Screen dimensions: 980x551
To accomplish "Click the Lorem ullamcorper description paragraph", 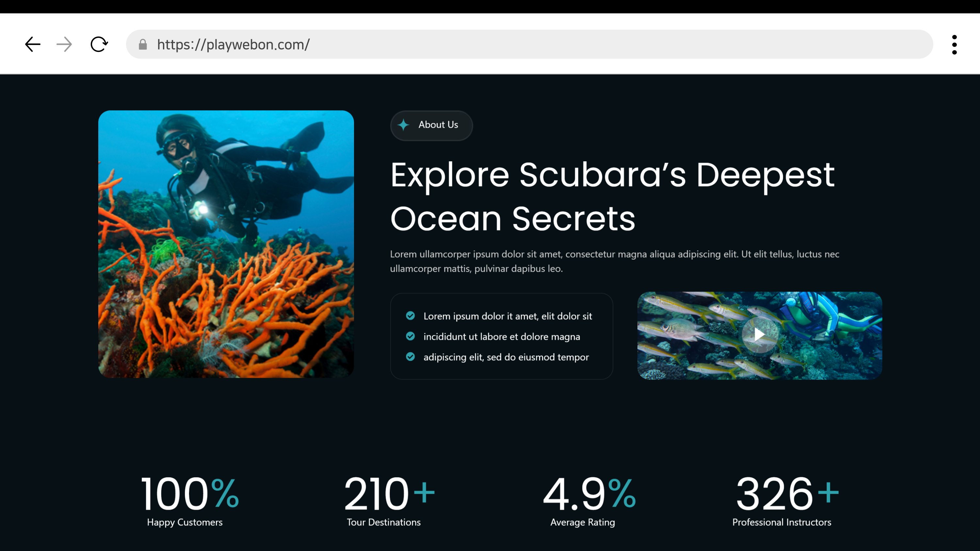I will 614,261.
